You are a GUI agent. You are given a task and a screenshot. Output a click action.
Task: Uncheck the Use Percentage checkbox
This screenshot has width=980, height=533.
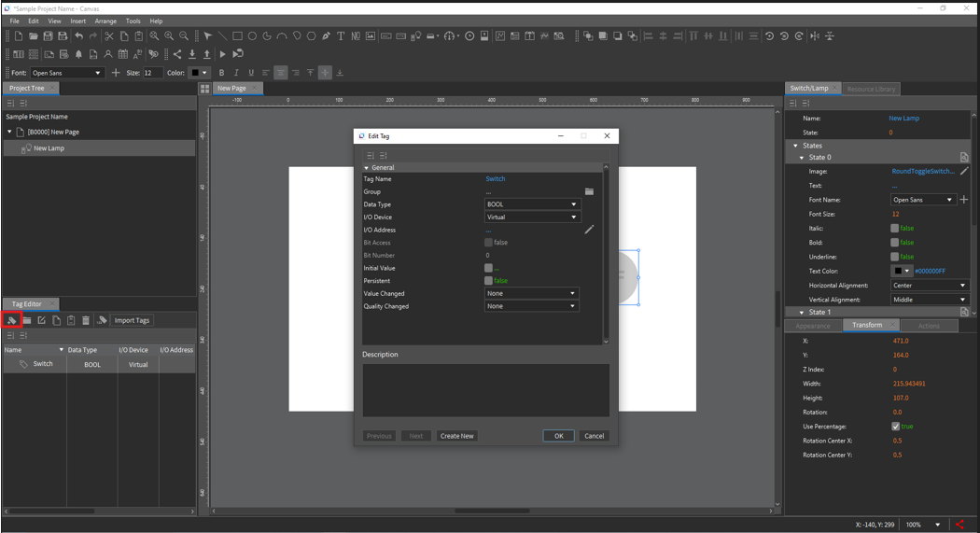(x=895, y=427)
